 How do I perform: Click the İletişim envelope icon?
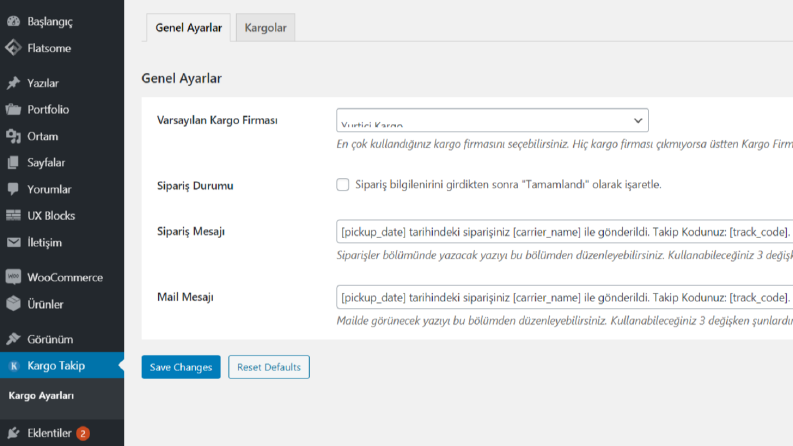14,242
